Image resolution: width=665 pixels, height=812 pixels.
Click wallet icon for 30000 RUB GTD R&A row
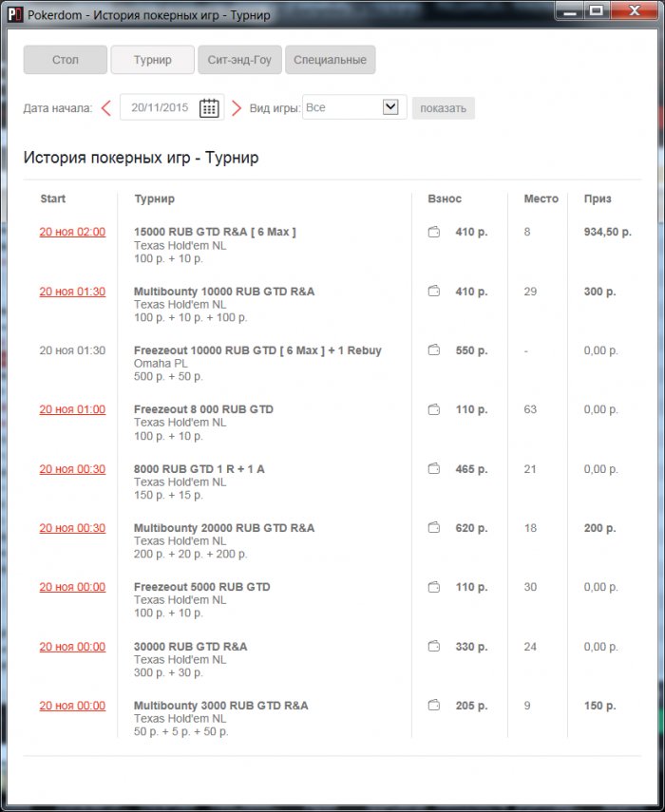click(434, 647)
